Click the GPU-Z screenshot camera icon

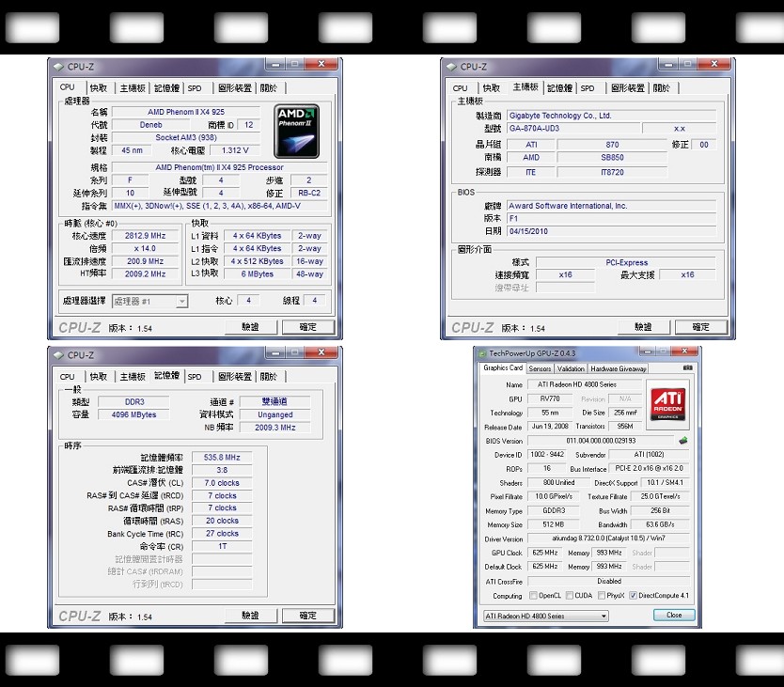688,368
